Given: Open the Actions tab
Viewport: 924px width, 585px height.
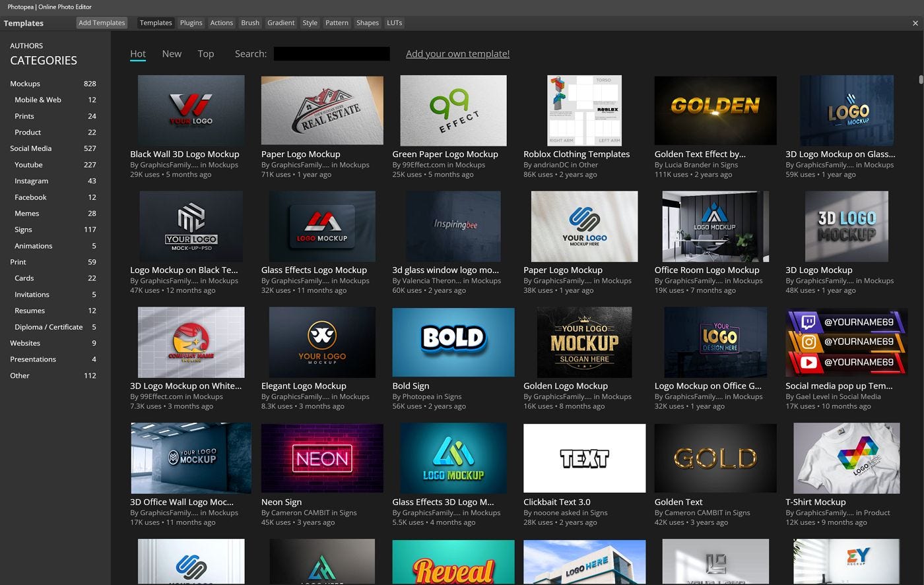Looking at the screenshot, I should tap(221, 22).
